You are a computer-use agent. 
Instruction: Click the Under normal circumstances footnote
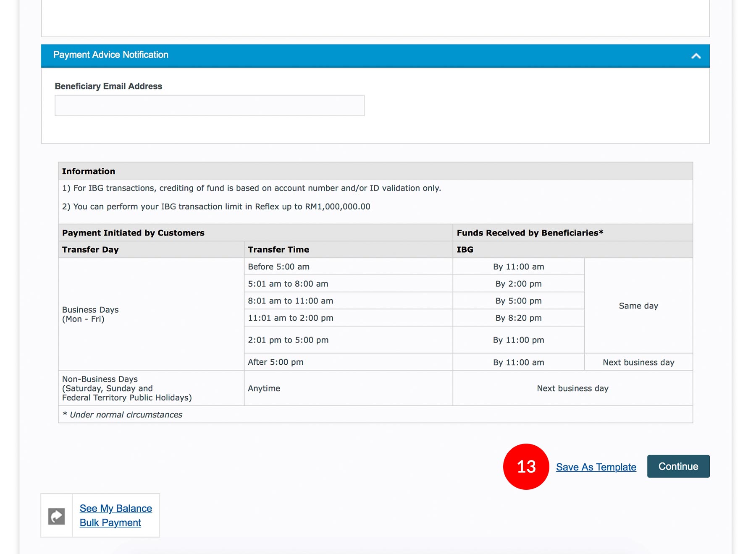tap(122, 415)
